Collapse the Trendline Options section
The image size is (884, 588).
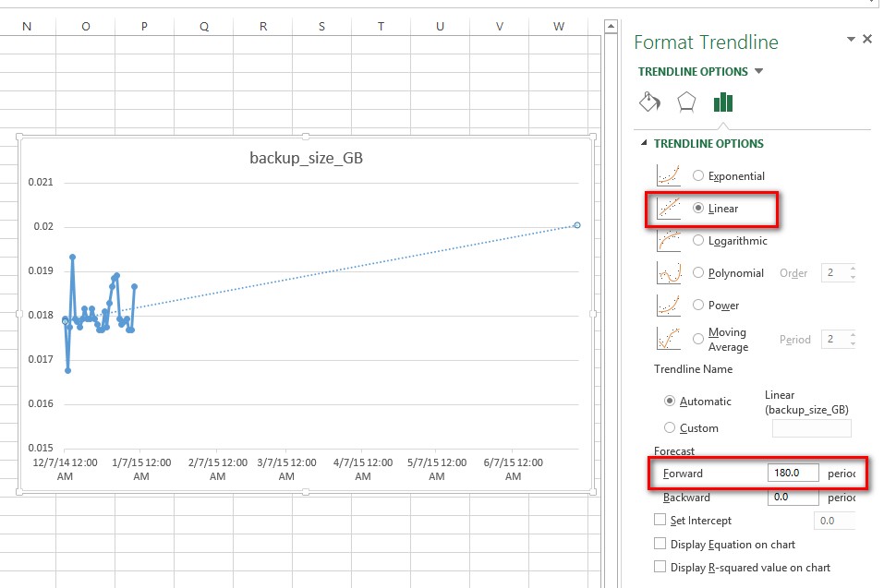click(x=644, y=143)
